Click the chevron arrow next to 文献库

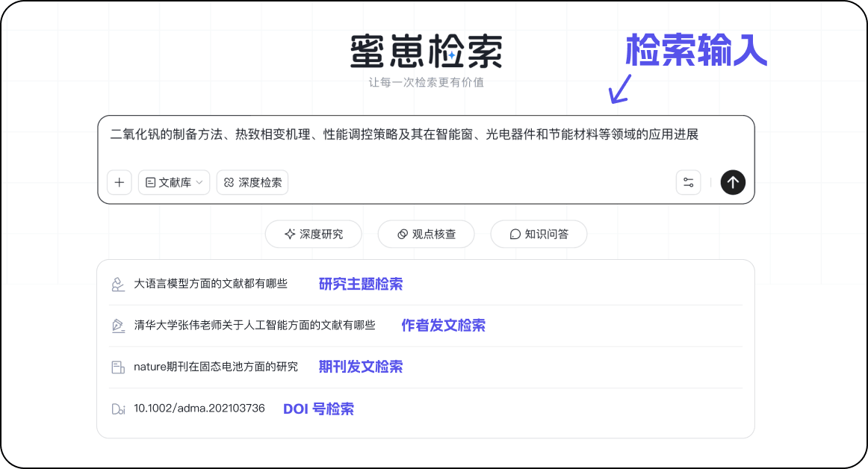pyautogui.click(x=199, y=182)
